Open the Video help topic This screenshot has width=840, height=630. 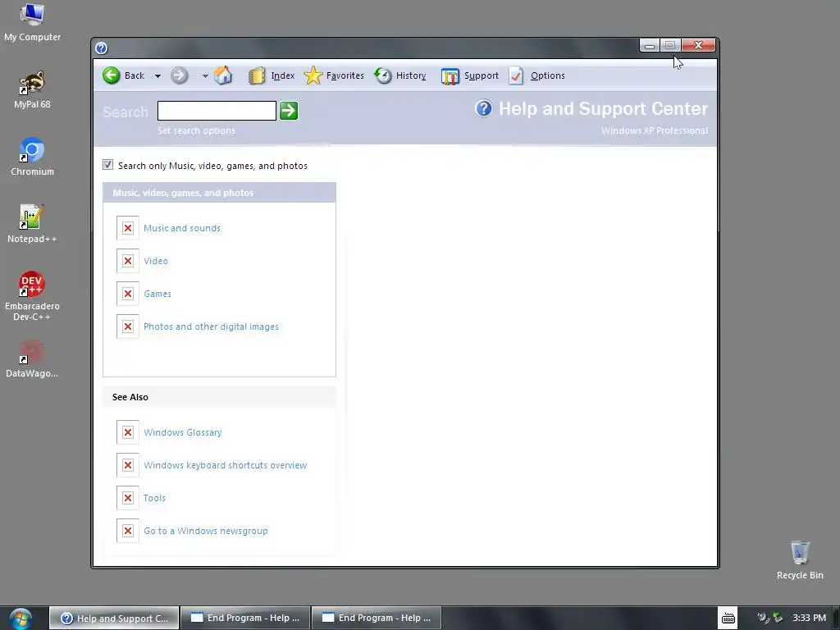click(x=156, y=261)
